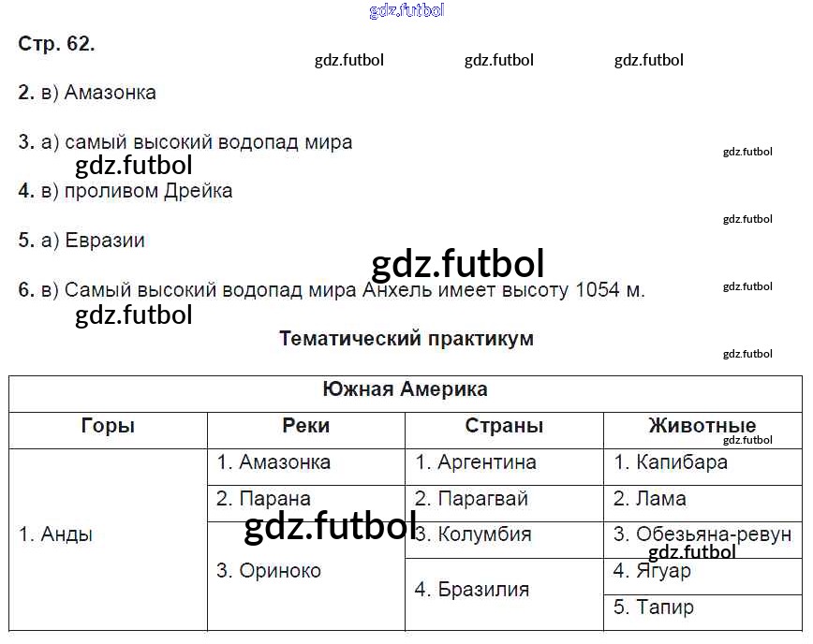Click the "1. Капибара" animal cell

click(671, 462)
